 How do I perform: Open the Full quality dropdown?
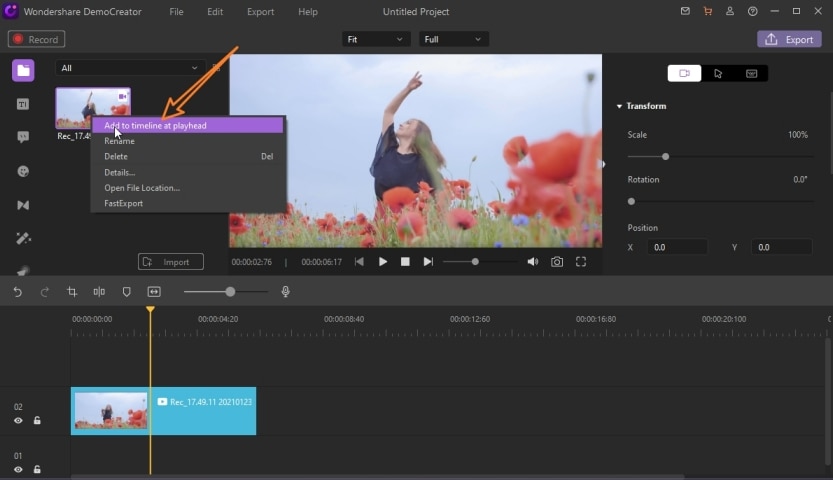pos(453,39)
